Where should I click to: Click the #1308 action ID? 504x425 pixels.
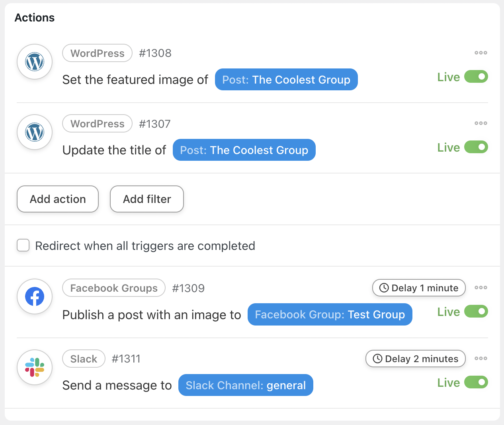(155, 53)
